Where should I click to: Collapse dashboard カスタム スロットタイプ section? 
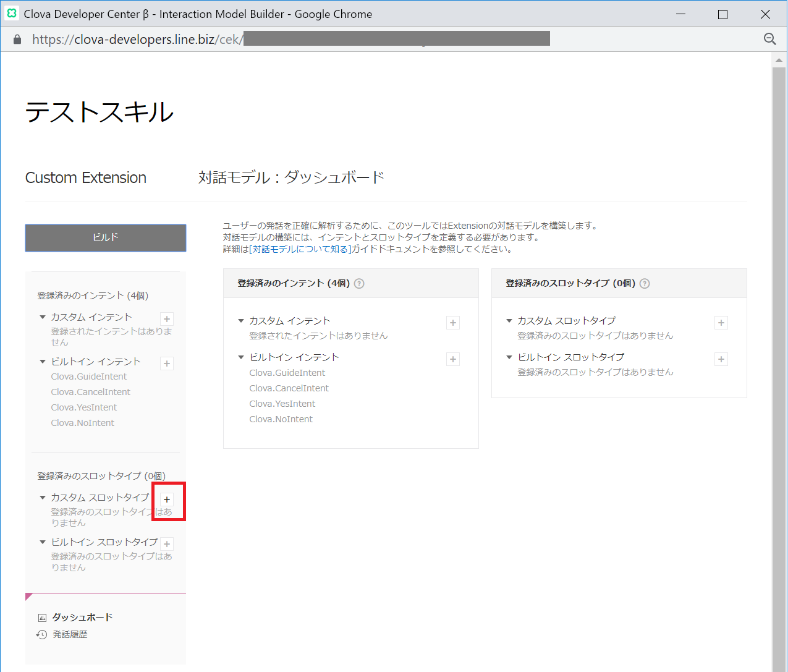click(x=509, y=321)
